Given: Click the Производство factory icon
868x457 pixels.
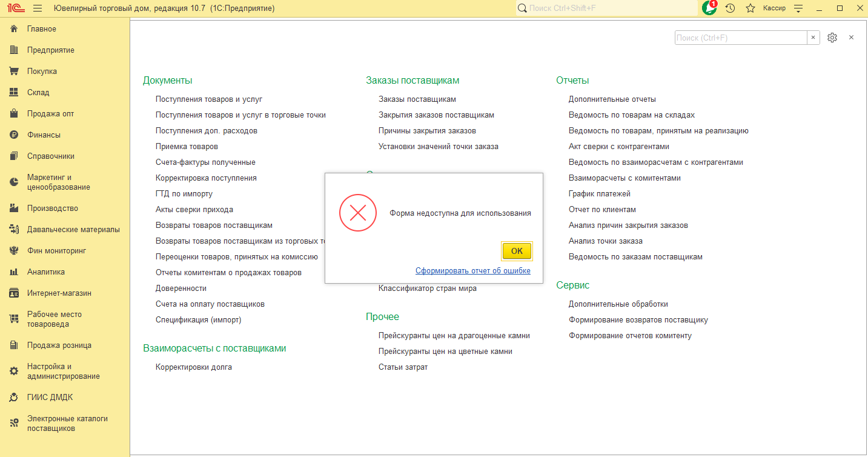Looking at the screenshot, I should click(x=14, y=208).
